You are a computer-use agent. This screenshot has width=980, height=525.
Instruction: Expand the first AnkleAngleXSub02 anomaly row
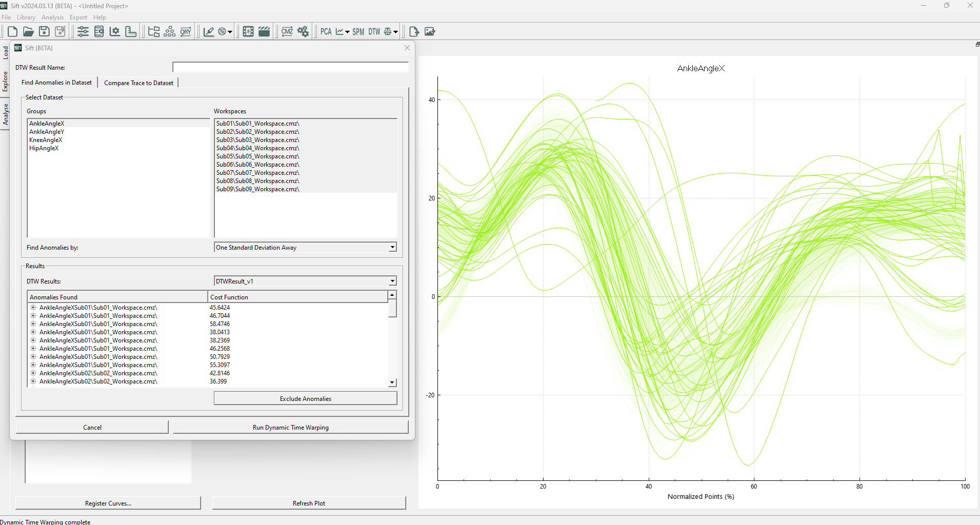click(x=33, y=373)
